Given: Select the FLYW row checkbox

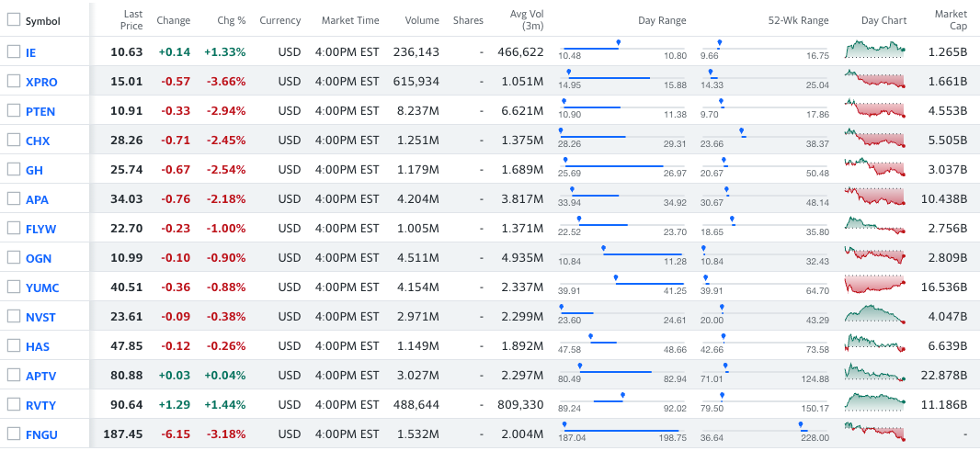Looking at the screenshot, I should pyautogui.click(x=14, y=228).
